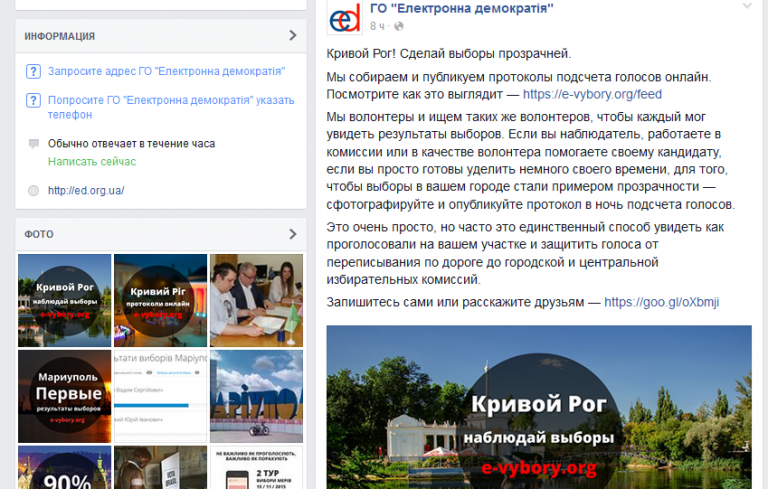
Task: Visit the http://ed.org.ua/ website link
Action: pos(86,191)
